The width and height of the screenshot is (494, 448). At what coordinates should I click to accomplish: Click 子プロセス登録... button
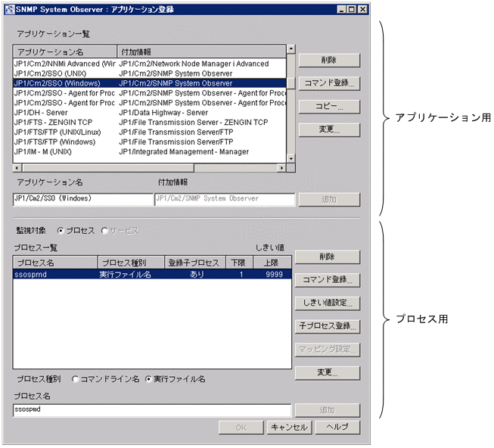327,326
